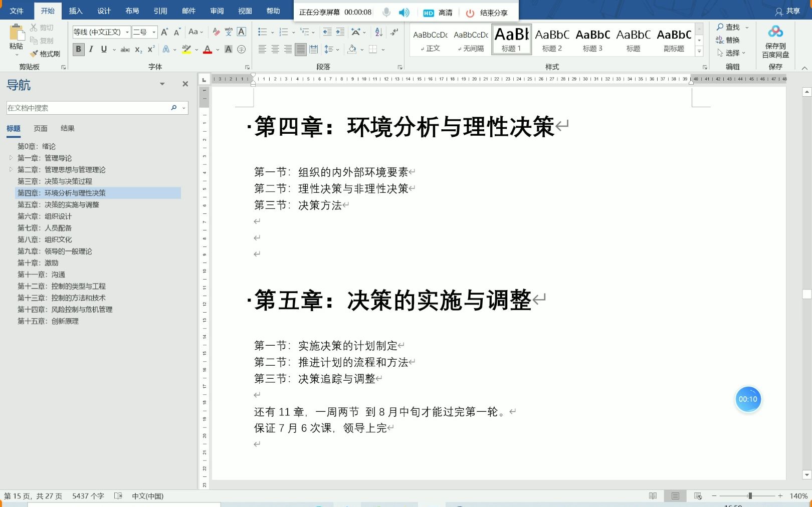The height and width of the screenshot is (507, 812).
Task: Click the Paste icon
Action: pos(16,33)
